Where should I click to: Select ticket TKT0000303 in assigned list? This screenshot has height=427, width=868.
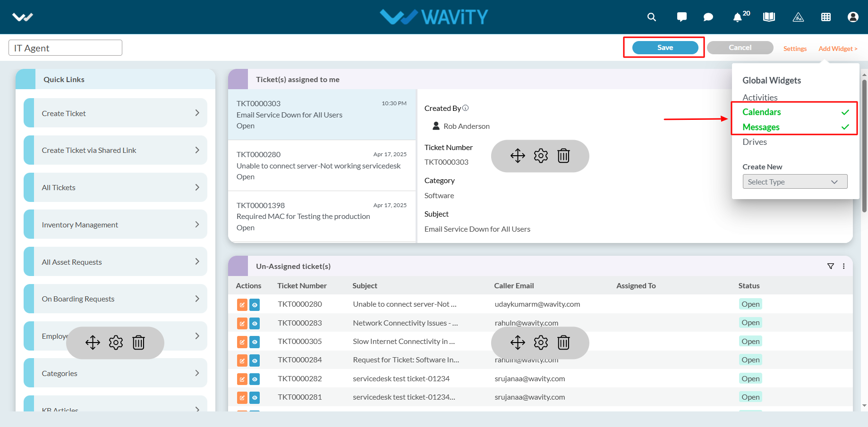click(322, 115)
